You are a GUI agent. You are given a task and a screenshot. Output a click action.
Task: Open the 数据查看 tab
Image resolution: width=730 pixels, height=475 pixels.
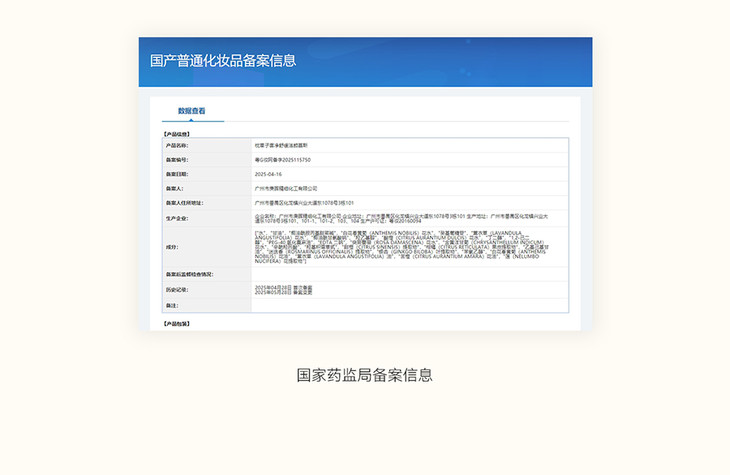click(x=191, y=111)
